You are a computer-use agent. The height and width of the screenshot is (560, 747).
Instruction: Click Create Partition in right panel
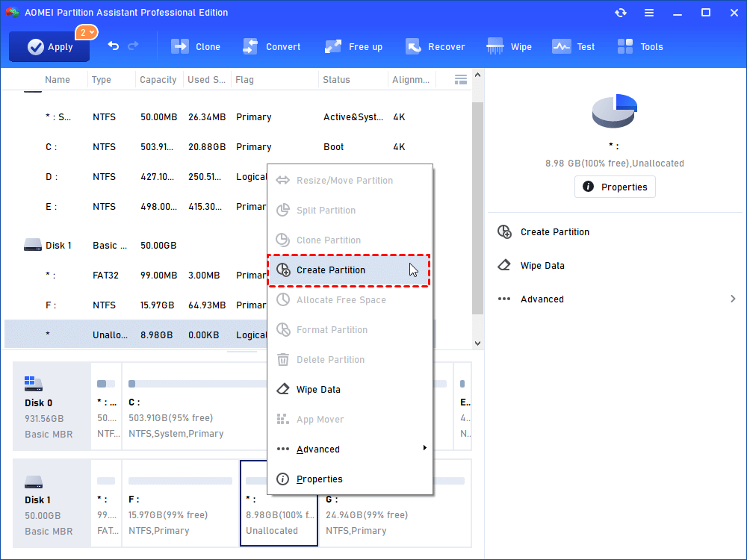point(554,232)
